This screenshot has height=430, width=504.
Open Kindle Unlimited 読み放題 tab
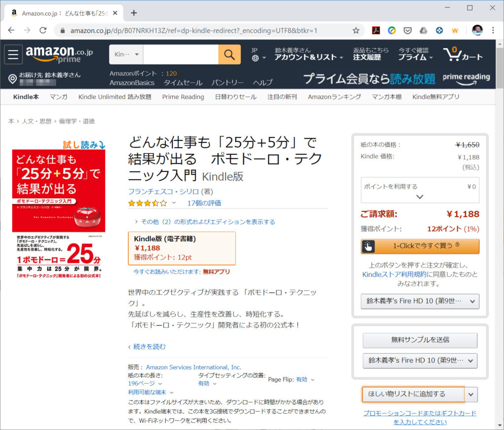(115, 97)
